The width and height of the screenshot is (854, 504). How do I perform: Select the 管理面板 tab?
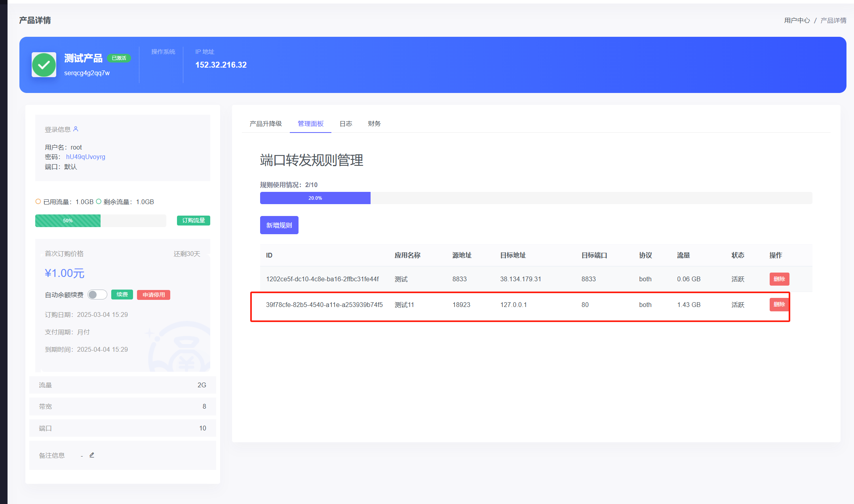(310, 124)
